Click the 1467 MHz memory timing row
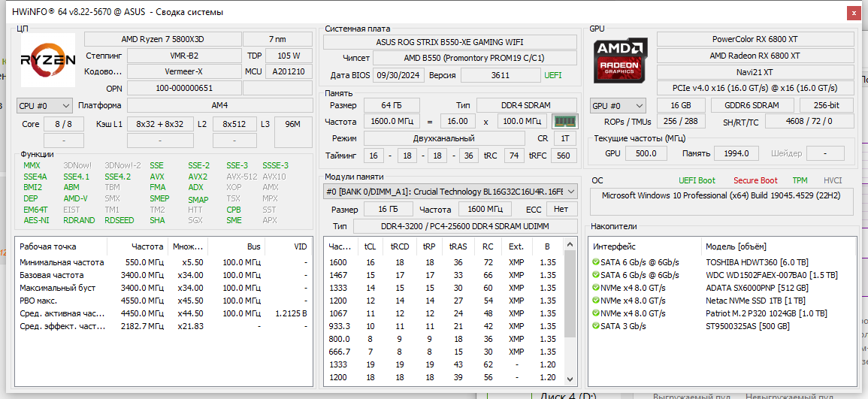Image resolution: width=868 pixels, height=399 pixels. point(444,275)
